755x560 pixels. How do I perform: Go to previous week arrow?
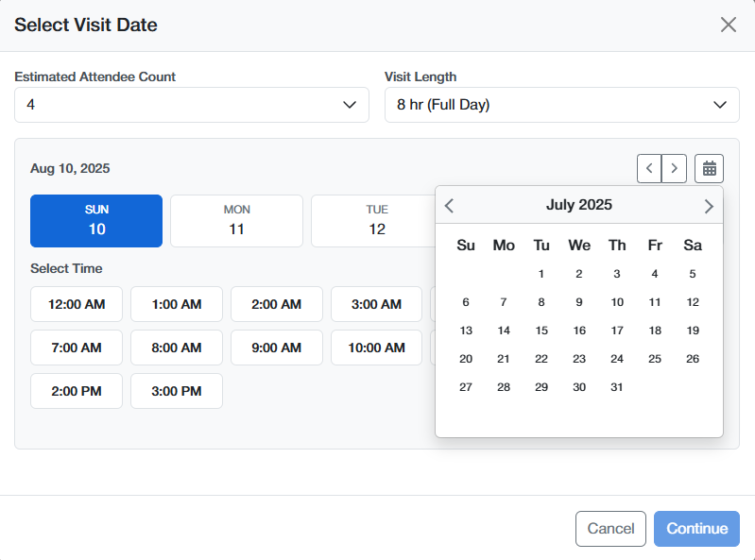coord(649,169)
